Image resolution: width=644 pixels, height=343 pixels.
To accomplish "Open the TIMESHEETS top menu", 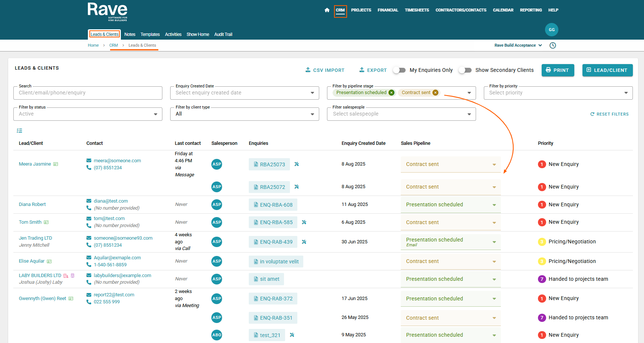I will (x=417, y=10).
